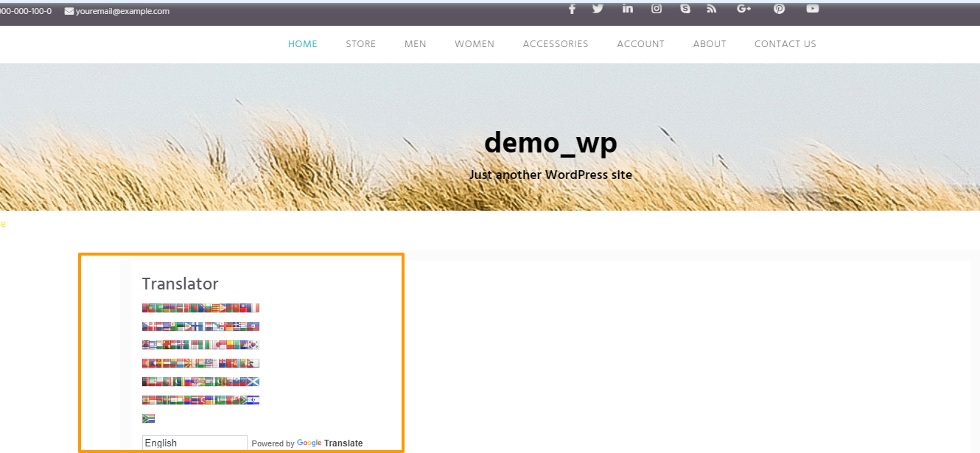Open the ABOUT menu item
980x453 pixels.
pos(710,44)
